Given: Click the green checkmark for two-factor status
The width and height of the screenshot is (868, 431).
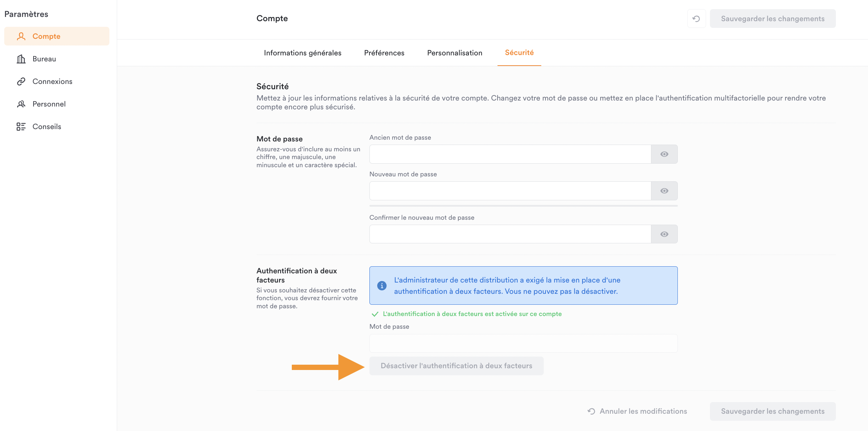Looking at the screenshot, I should [x=375, y=314].
